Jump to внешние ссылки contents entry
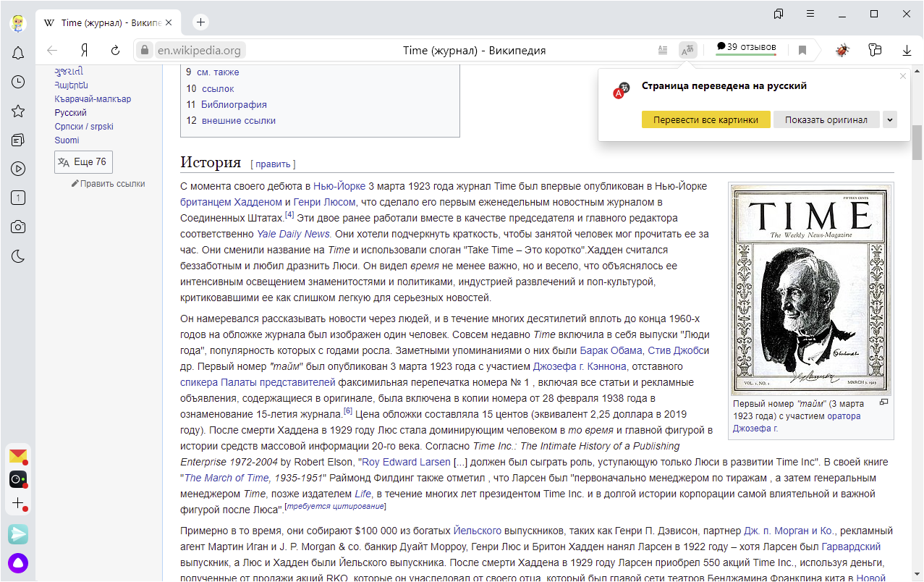The width and height of the screenshot is (924, 582). pos(239,121)
